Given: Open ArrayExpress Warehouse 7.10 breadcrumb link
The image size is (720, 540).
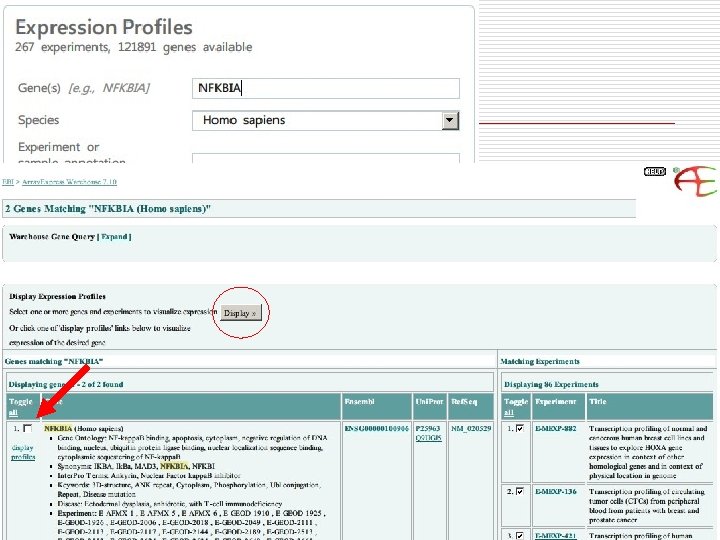Looking at the screenshot, I should [69, 182].
